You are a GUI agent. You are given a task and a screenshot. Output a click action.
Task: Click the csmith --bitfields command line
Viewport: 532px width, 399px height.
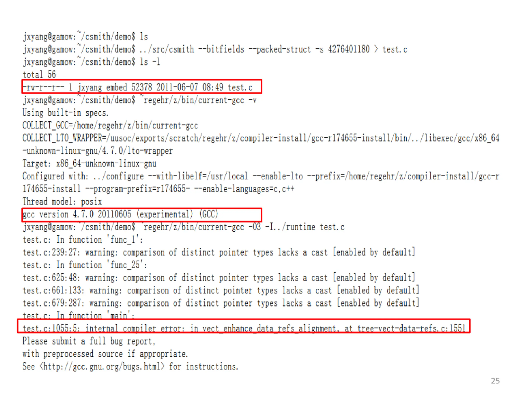click(215, 49)
